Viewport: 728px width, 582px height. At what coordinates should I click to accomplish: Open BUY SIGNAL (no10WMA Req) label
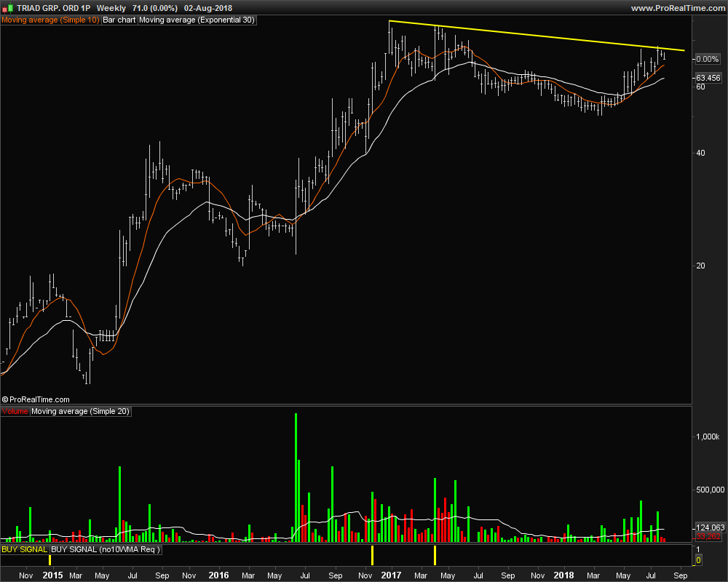(106, 549)
